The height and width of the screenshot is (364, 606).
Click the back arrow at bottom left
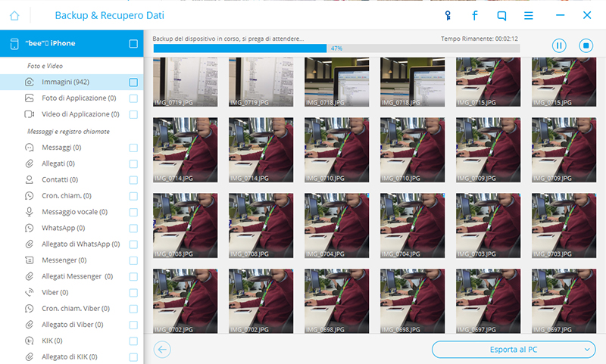click(161, 349)
